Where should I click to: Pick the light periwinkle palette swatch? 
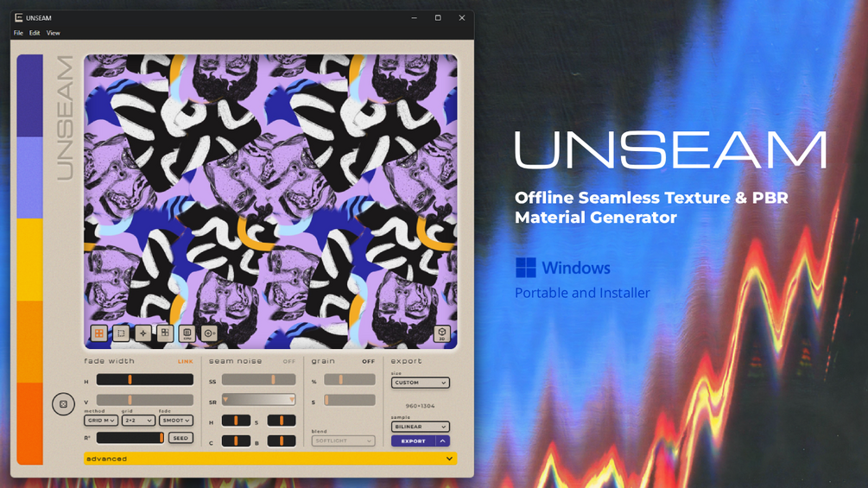[x=30, y=178]
